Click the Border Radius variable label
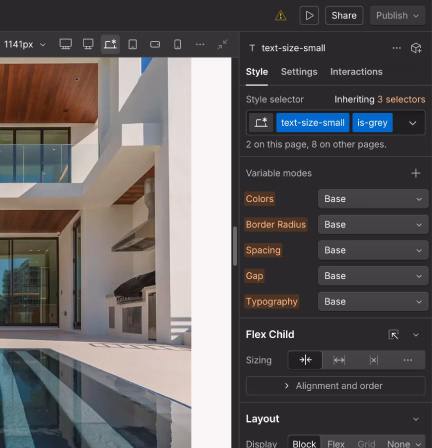Image resolution: width=432 pixels, height=448 pixels. (x=276, y=225)
